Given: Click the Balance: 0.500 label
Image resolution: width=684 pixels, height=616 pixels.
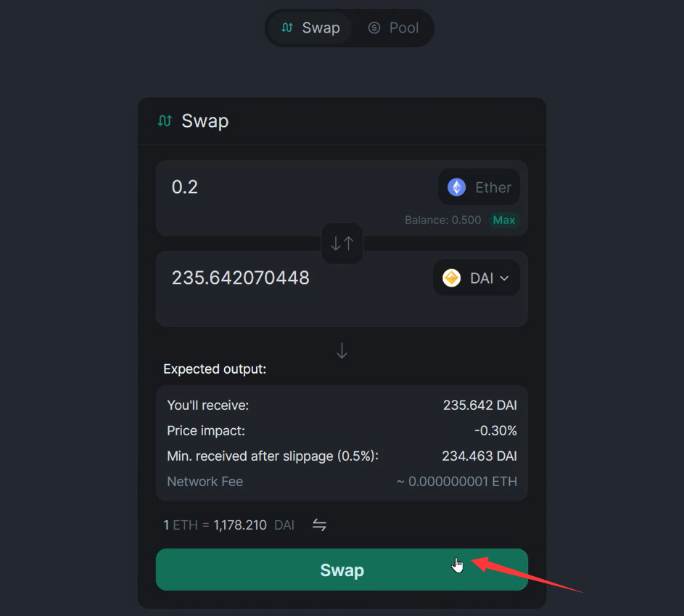Looking at the screenshot, I should tap(442, 220).
